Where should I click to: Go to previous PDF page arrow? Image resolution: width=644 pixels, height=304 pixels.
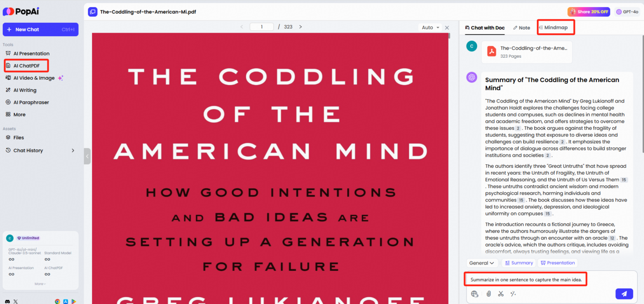(x=242, y=27)
